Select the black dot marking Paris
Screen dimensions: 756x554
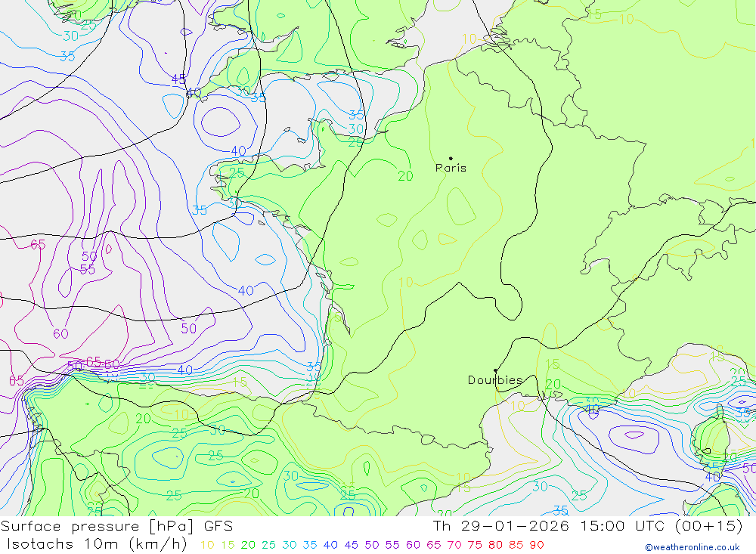tap(451, 158)
